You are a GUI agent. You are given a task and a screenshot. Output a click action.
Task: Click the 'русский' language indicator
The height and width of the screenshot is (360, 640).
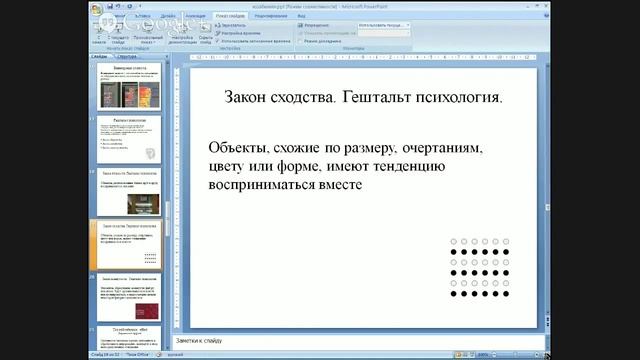click(x=176, y=355)
